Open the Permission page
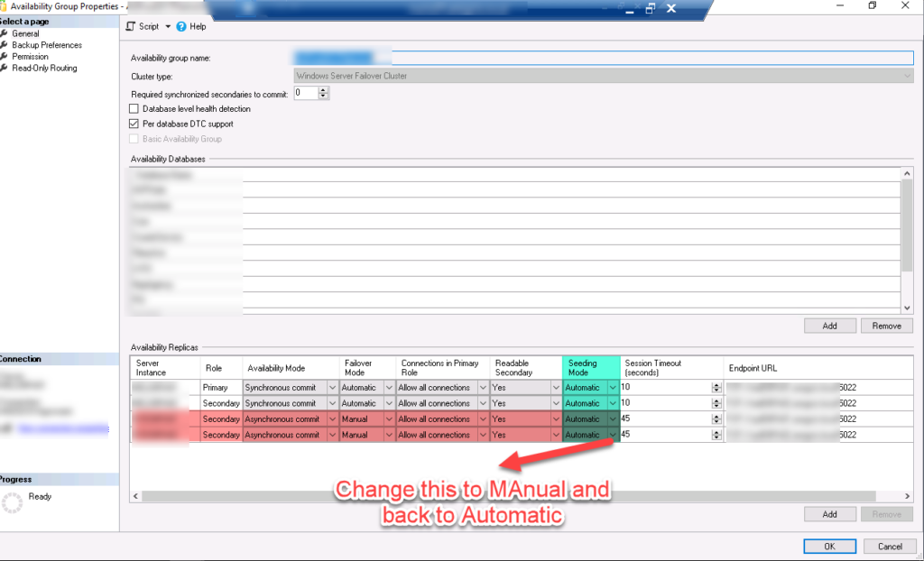Screen dimensions: 924x561 coord(30,57)
